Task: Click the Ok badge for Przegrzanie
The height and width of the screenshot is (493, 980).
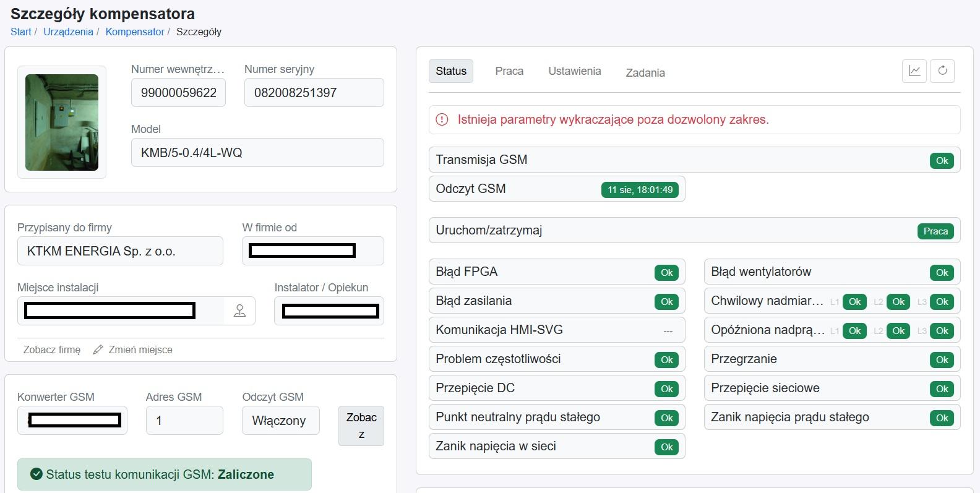Action: (942, 360)
